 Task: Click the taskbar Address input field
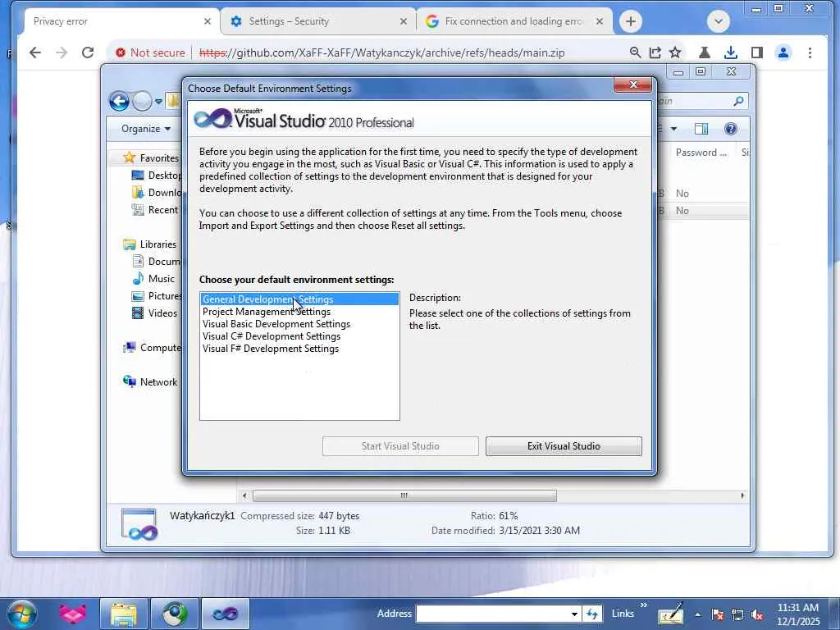(x=493, y=614)
